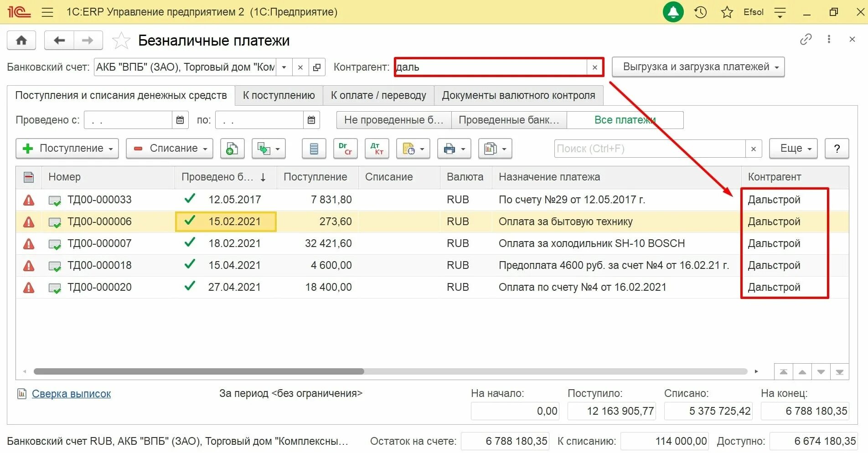
Task: Select row ТД00-000018
Action: (432, 265)
